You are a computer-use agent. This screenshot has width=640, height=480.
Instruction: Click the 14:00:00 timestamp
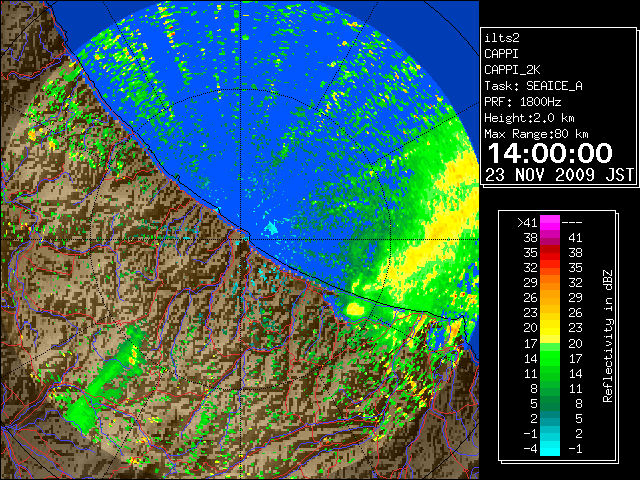pyautogui.click(x=550, y=153)
